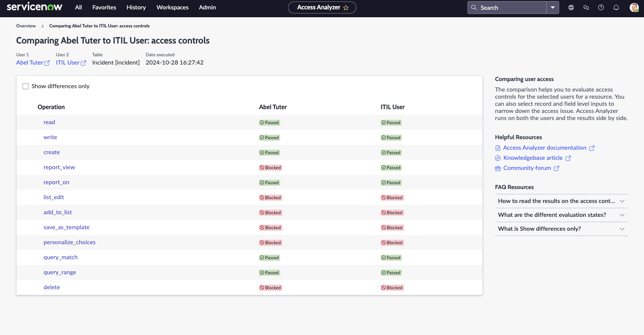The width and height of the screenshot is (644, 335).
Task: Click the ITIL User column header
Action: 393,107
